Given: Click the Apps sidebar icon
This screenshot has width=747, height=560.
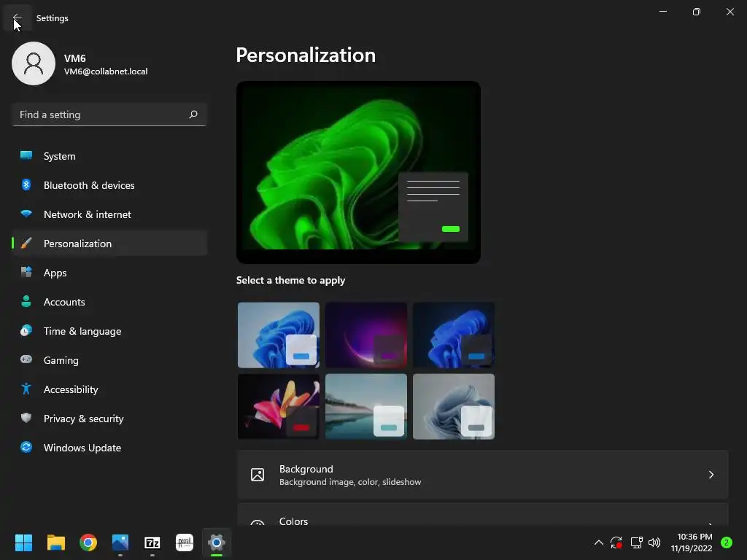Looking at the screenshot, I should [26, 273].
